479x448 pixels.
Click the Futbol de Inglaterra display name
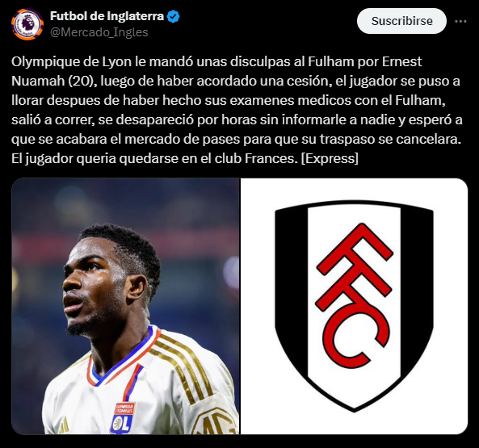107,16
